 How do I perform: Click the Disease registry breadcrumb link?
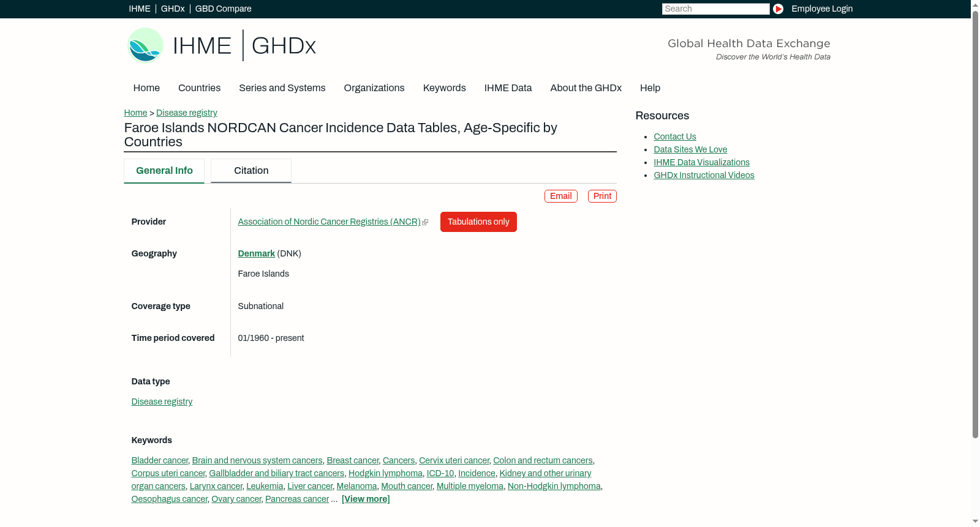pos(187,113)
